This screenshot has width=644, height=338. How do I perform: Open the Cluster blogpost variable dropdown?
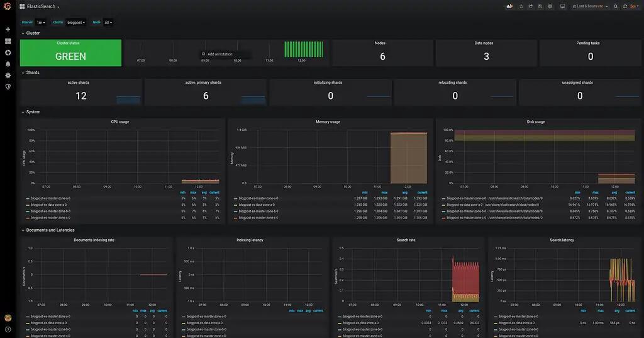76,23
